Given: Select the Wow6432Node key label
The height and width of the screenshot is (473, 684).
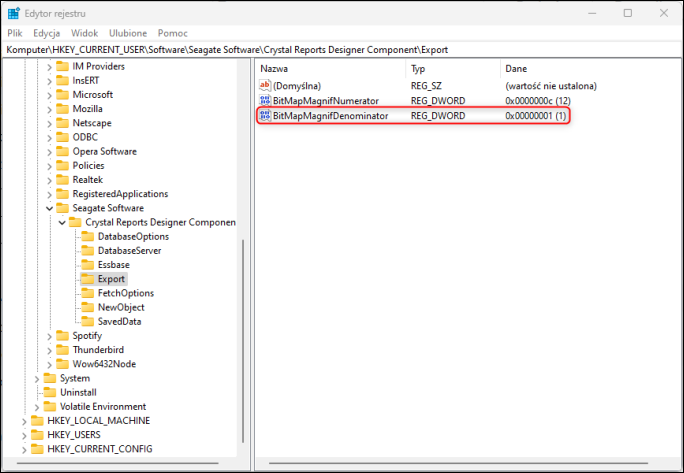Looking at the screenshot, I should 104,364.
